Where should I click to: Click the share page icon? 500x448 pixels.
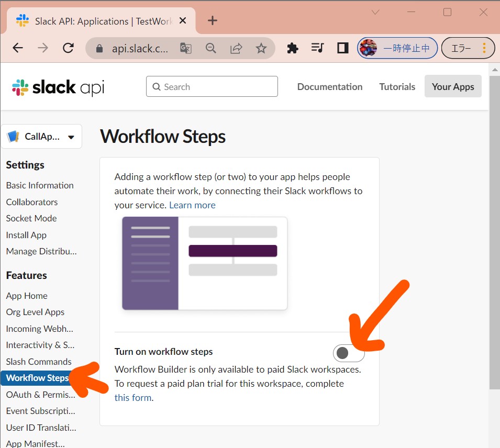236,49
